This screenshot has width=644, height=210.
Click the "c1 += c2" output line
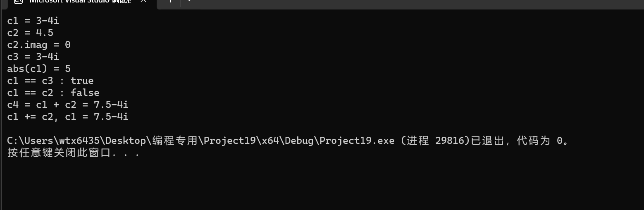(68, 117)
